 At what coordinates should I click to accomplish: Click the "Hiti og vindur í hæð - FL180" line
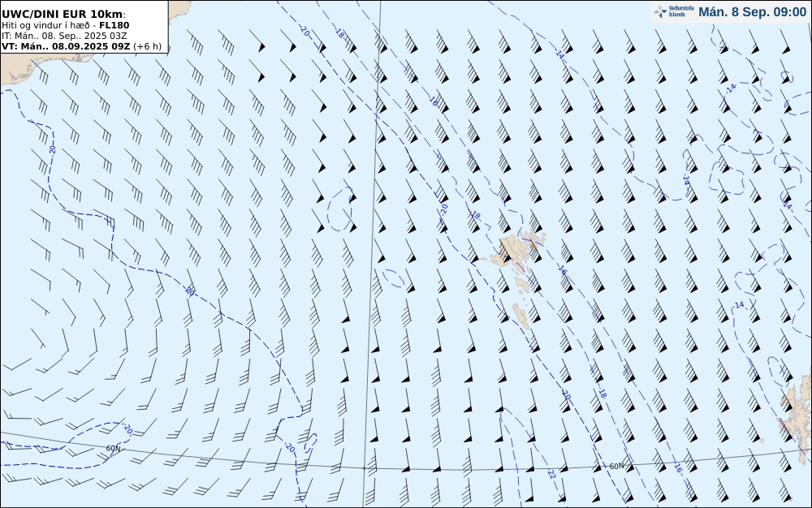point(65,25)
